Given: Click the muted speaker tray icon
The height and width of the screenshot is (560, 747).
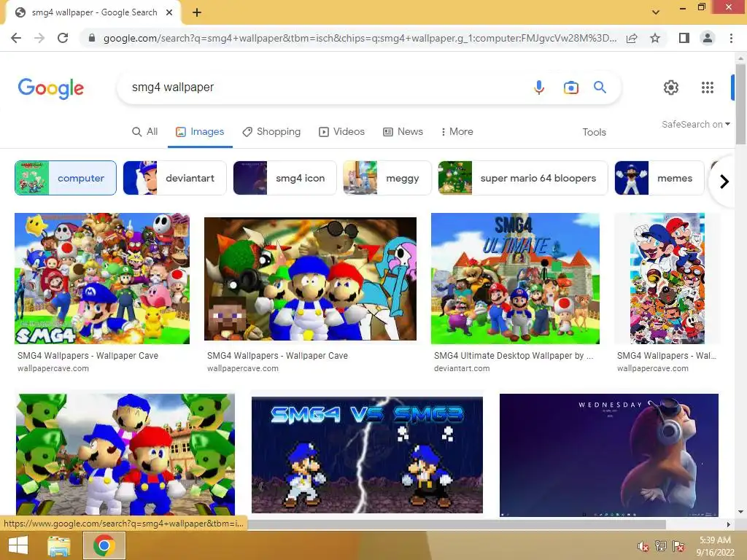Looking at the screenshot, I should tap(643, 546).
